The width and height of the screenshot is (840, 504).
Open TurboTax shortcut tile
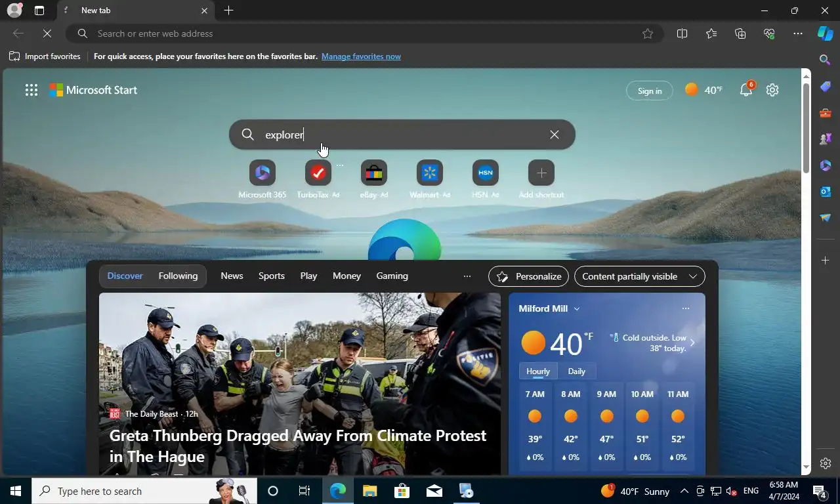coord(318,179)
